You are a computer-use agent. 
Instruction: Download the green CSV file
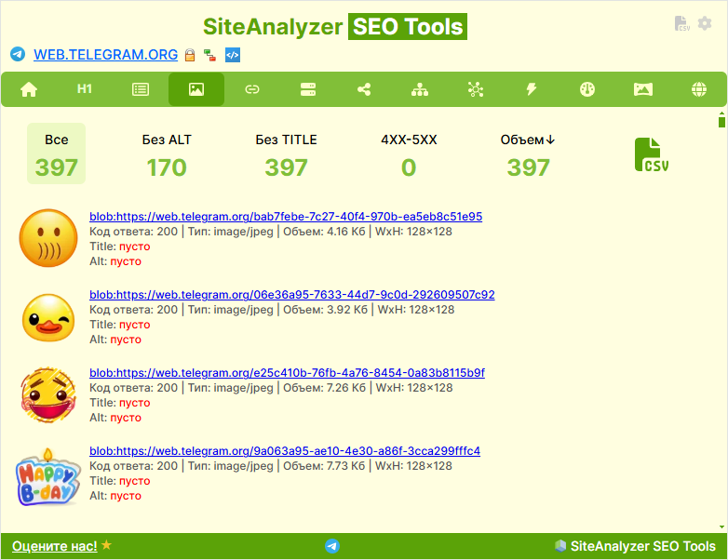click(652, 154)
